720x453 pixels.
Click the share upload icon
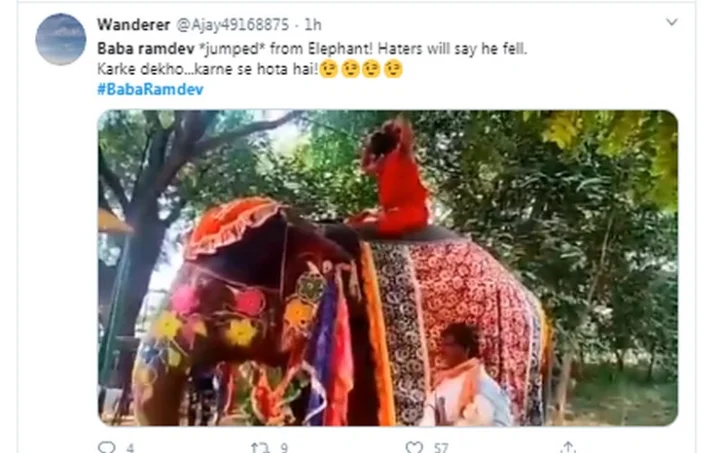click(568, 447)
